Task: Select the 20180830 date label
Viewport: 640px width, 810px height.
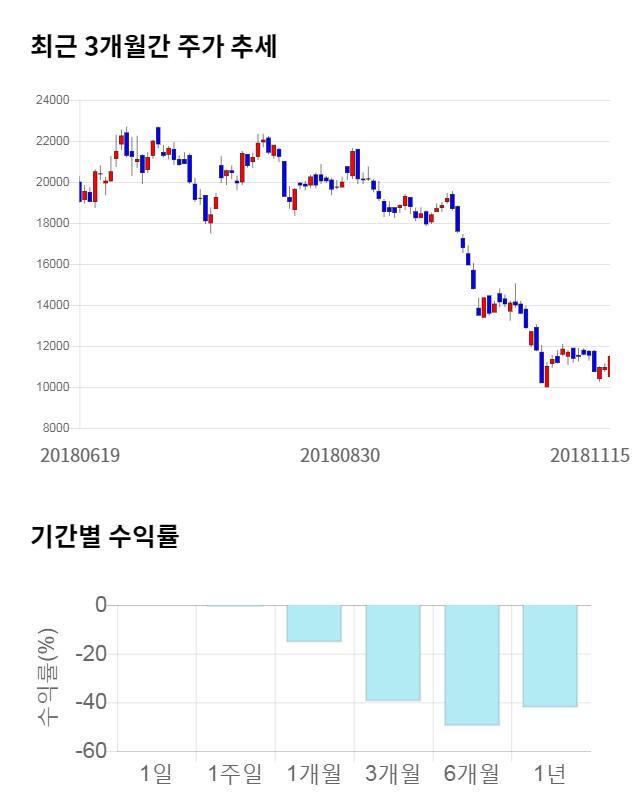Action: pos(340,455)
